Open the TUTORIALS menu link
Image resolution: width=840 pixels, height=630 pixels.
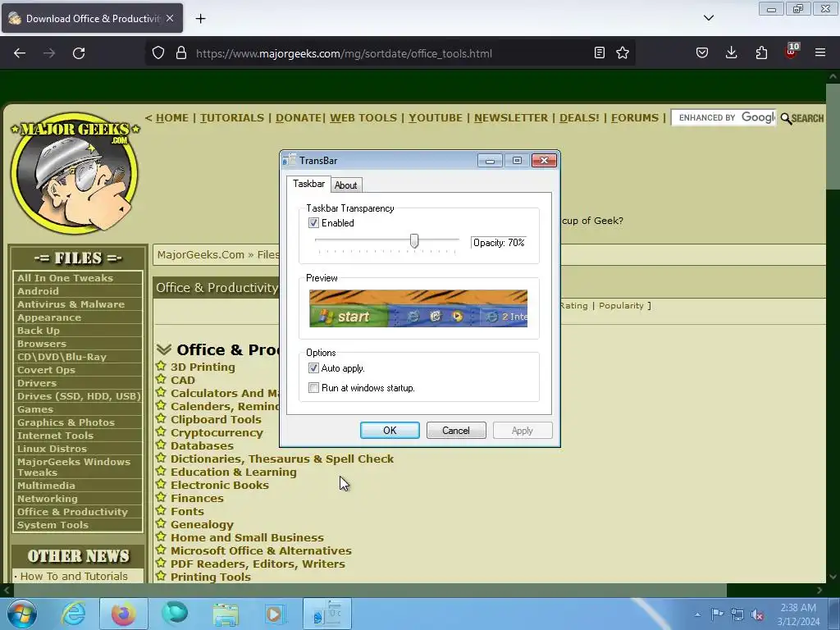click(x=232, y=118)
